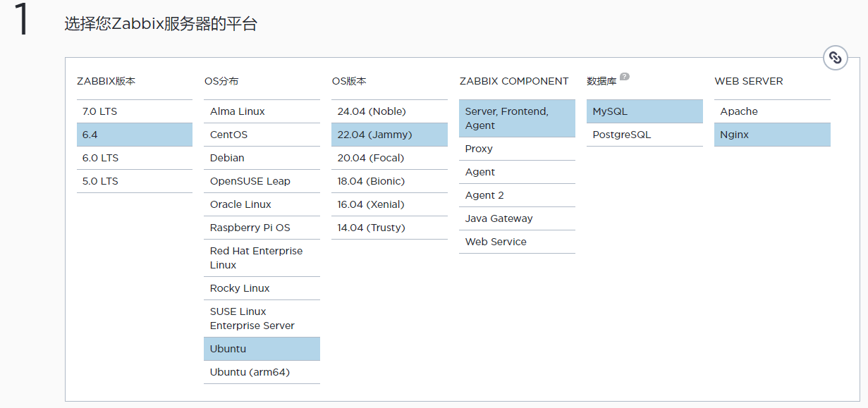Image resolution: width=868 pixels, height=408 pixels.
Task: Pick Rocky Linux distribution
Action: [262, 288]
